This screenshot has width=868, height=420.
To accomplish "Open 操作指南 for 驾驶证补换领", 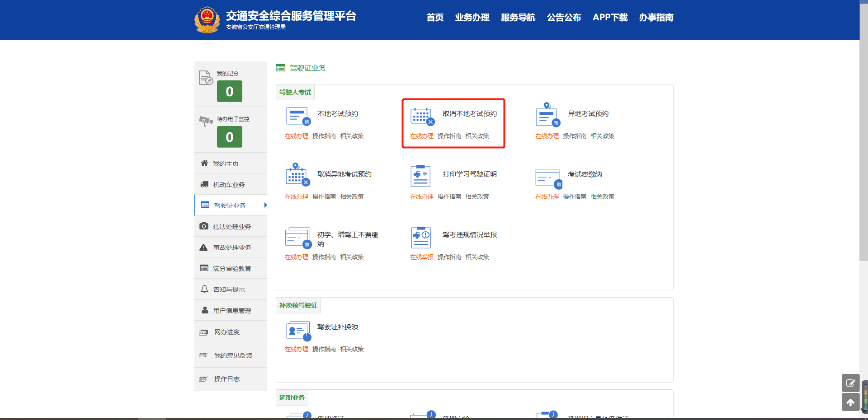I will (x=324, y=349).
